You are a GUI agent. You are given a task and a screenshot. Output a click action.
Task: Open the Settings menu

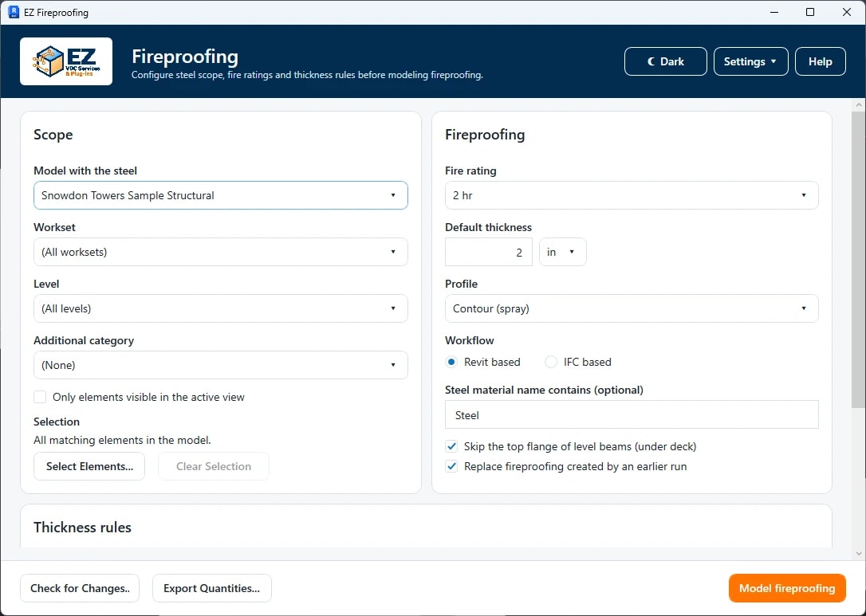click(x=750, y=61)
